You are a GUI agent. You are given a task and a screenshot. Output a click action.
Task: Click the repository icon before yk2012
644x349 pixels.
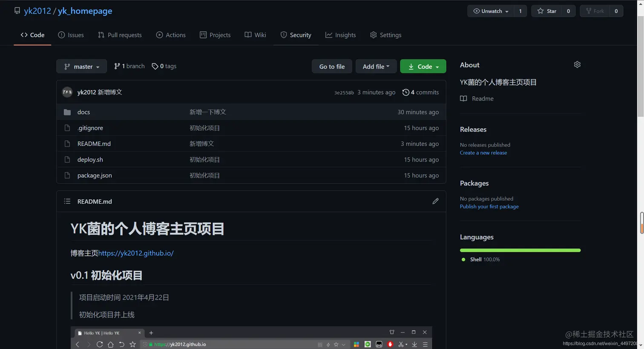[17, 11]
